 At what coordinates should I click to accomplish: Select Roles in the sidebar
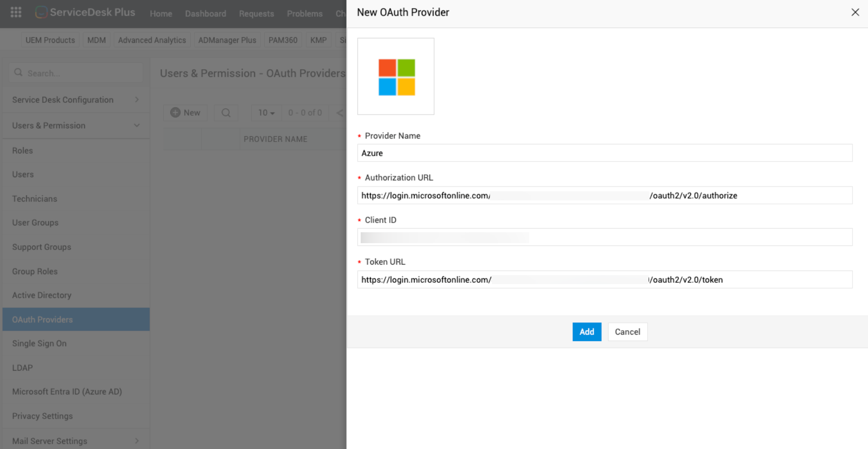tap(76, 150)
